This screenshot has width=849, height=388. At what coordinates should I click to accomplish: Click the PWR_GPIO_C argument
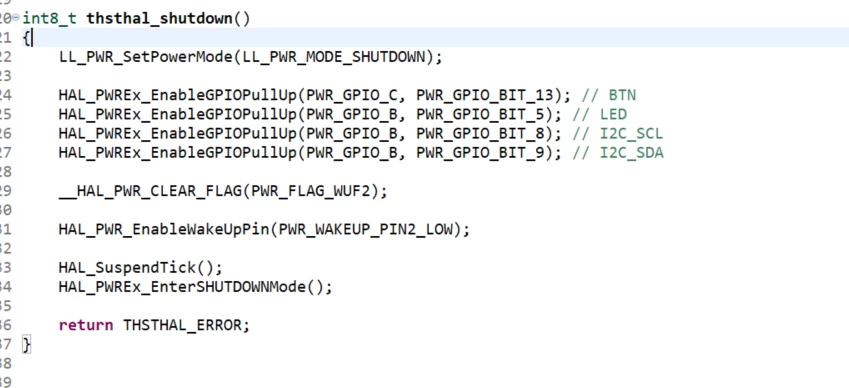352,95
